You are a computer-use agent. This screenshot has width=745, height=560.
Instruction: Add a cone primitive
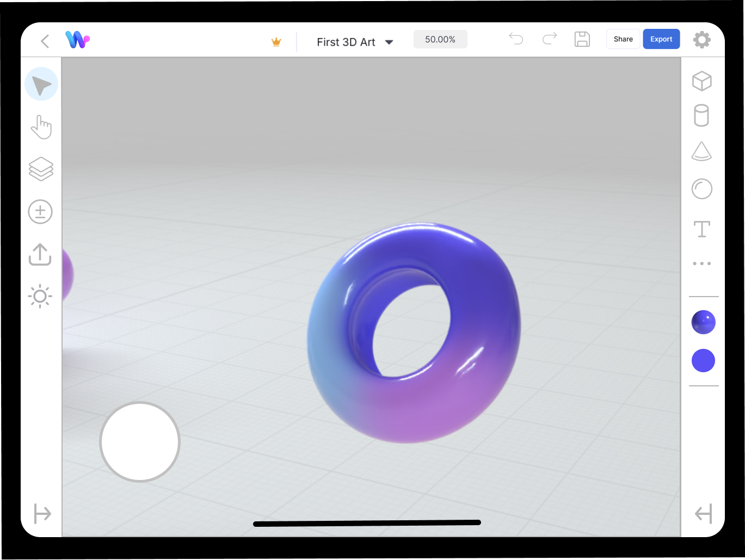pos(702,151)
